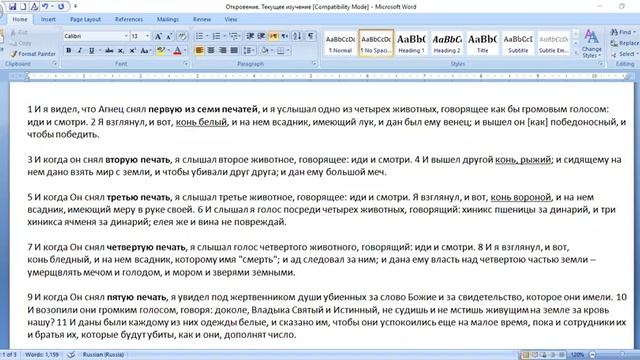Insert a numbered list
Viewport: 640px width, 360px height.
pos(216,36)
